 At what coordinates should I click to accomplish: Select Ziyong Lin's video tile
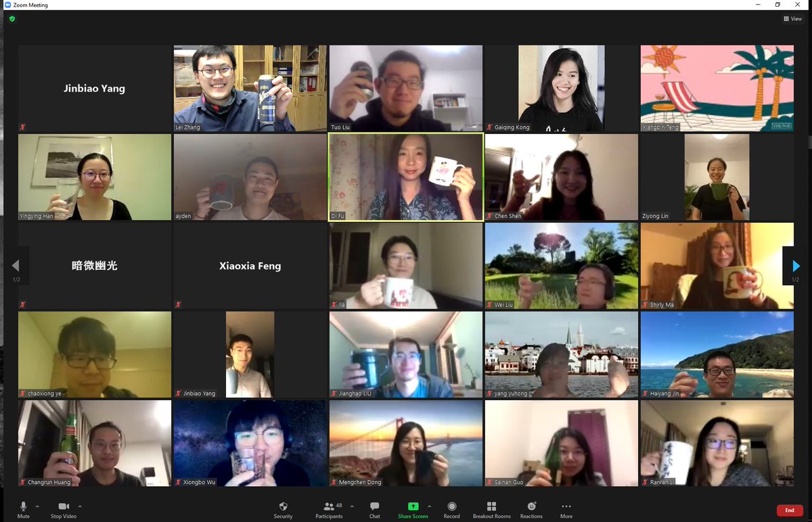[717, 177]
